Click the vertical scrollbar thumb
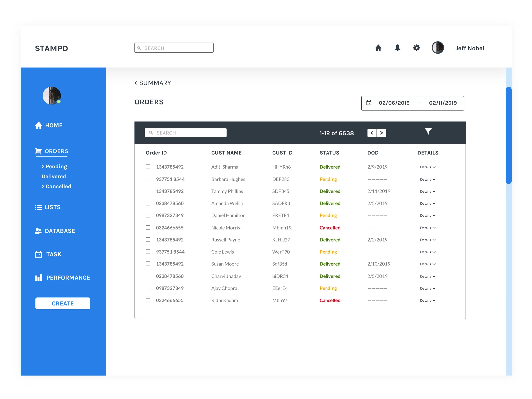The height and width of the screenshot is (399, 532). point(508,135)
